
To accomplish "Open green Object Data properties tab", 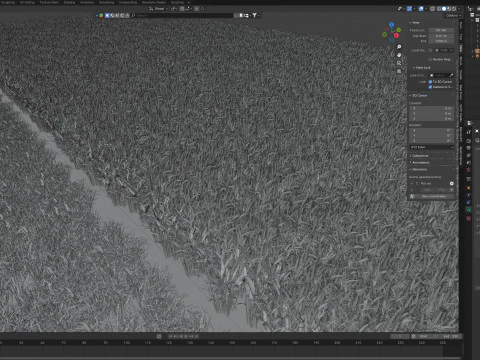I will pos(469,209).
